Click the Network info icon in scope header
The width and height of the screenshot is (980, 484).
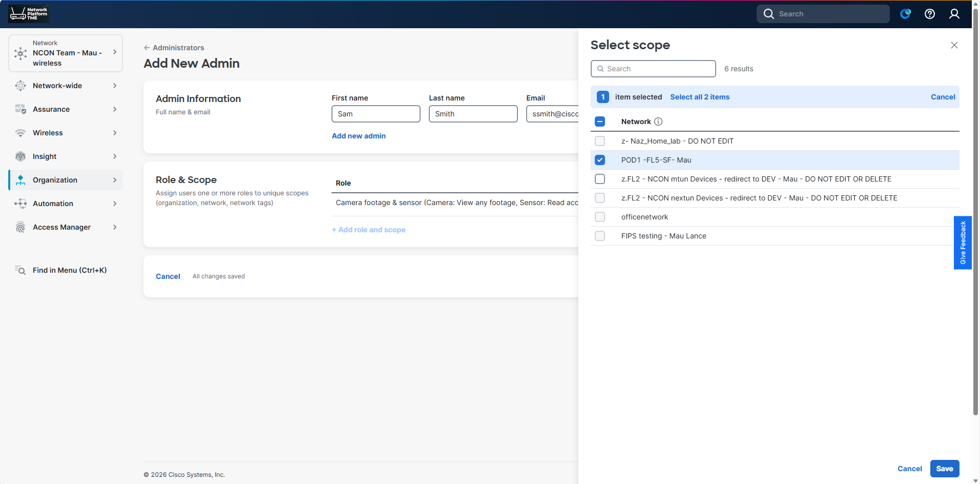pyautogui.click(x=658, y=122)
